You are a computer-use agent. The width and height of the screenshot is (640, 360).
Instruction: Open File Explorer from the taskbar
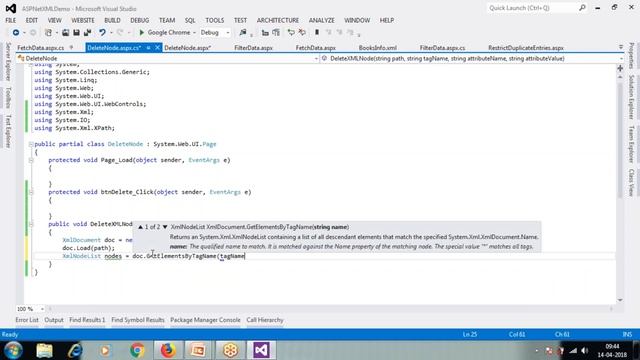44,350
